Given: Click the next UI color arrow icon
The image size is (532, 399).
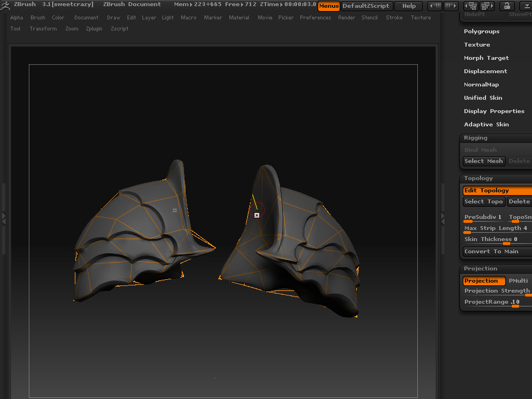Looking at the screenshot, I should point(451,6).
